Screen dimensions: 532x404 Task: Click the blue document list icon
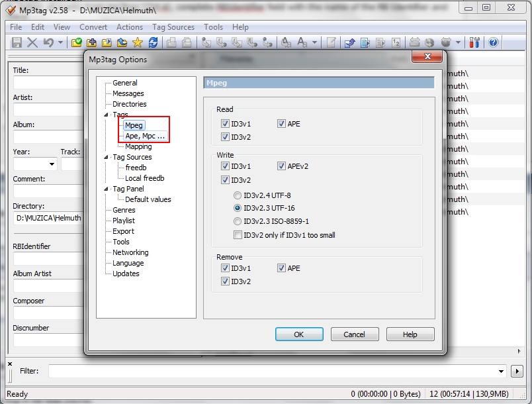(365, 42)
